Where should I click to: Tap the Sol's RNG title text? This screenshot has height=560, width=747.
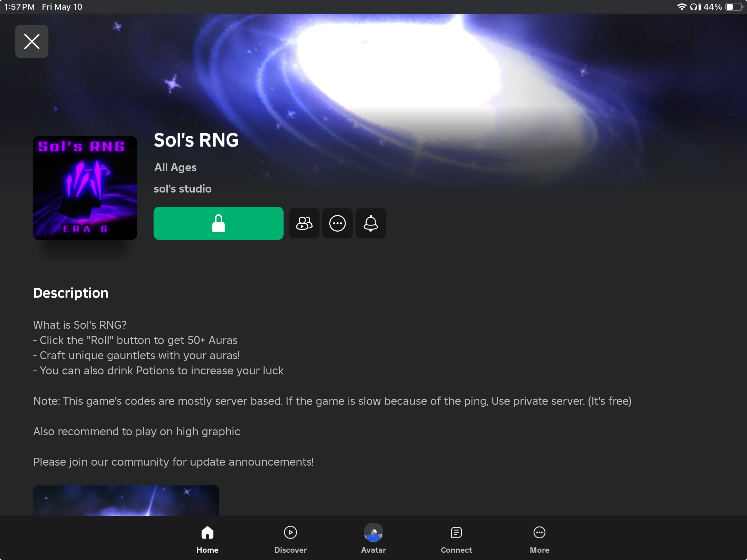[196, 140]
